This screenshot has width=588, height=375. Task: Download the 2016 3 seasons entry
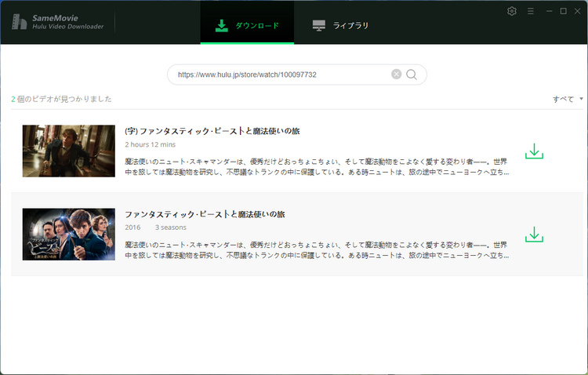(x=534, y=235)
